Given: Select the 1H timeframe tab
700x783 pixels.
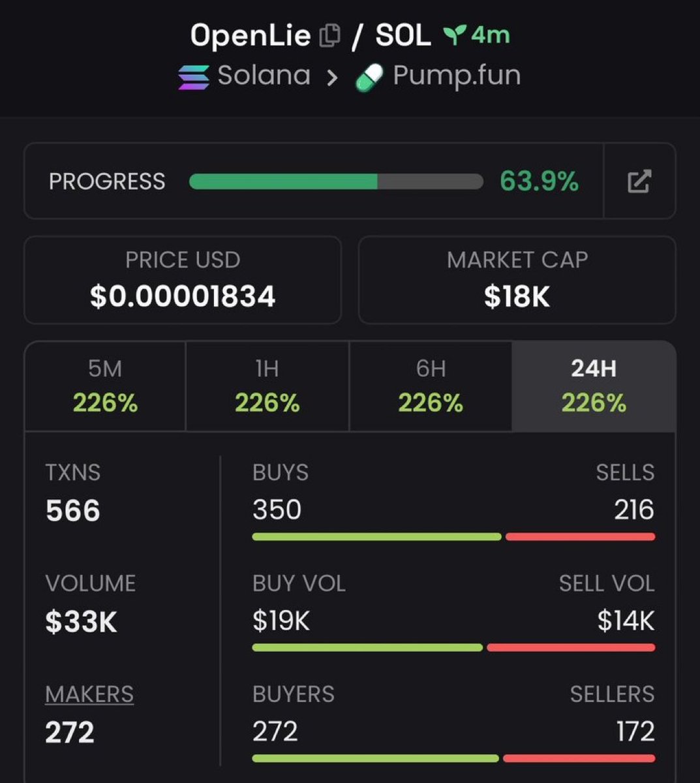Looking at the screenshot, I should click(267, 386).
